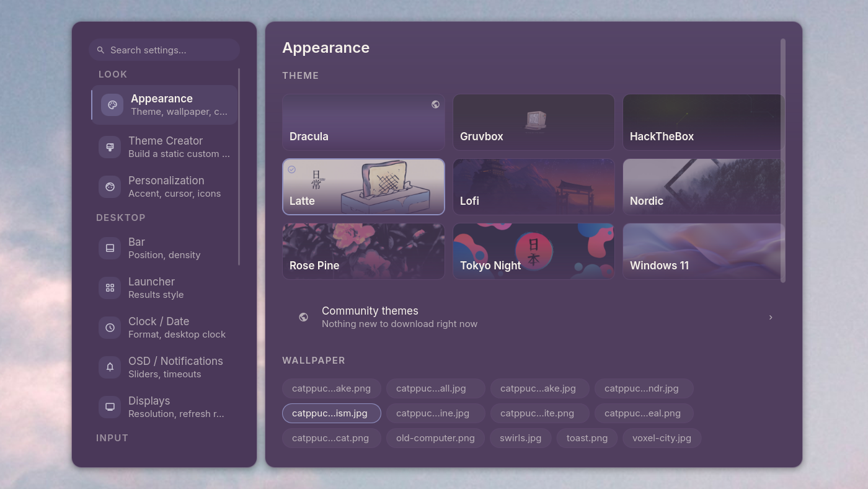
Task: Pick the old-computer.png wallpaper
Action: click(x=435, y=438)
